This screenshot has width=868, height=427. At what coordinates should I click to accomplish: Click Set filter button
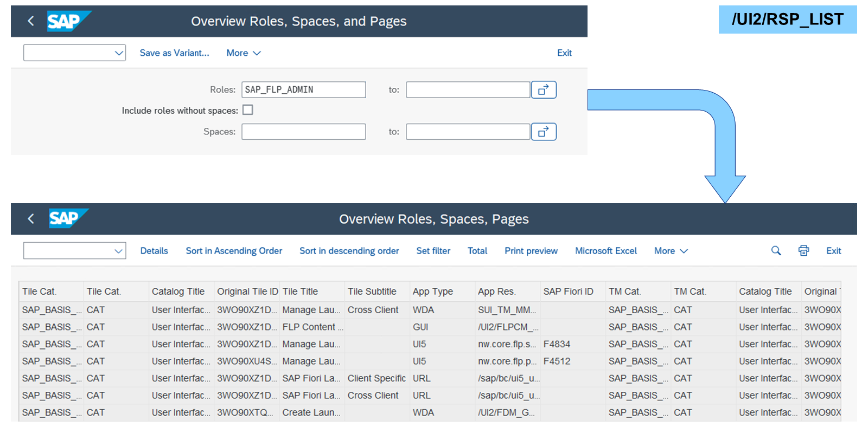pyautogui.click(x=433, y=251)
